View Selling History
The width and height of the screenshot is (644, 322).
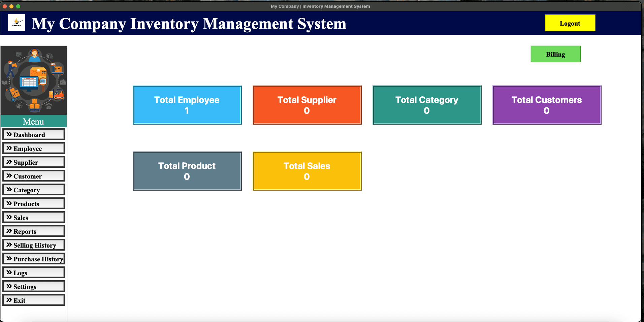click(x=34, y=245)
